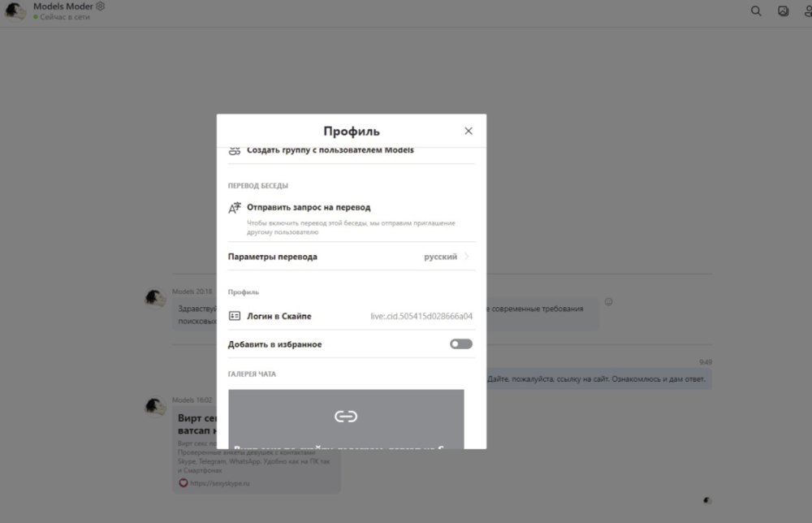Click the emoji reaction icon beside message
The height and width of the screenshot is (523, 812).
(609, 302)
